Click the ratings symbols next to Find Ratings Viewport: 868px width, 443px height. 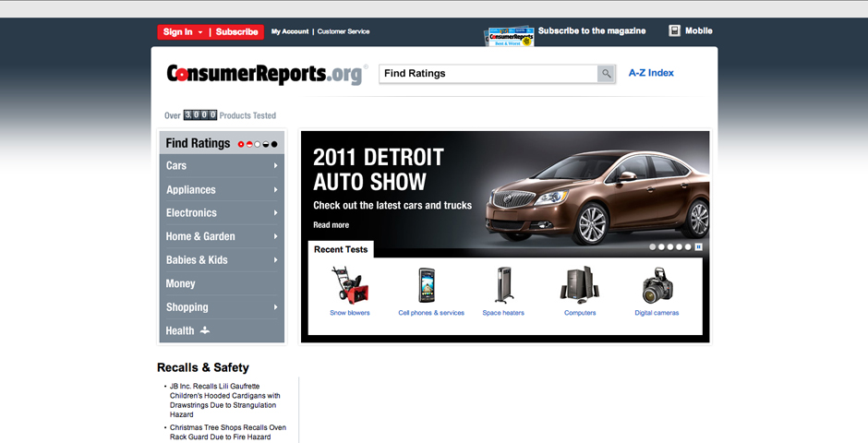(258, 144)
